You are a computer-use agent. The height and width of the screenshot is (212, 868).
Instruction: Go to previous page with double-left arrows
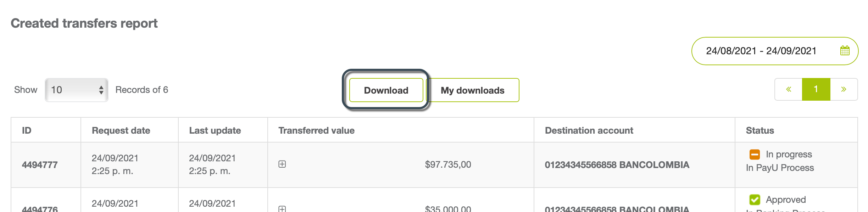789,89
